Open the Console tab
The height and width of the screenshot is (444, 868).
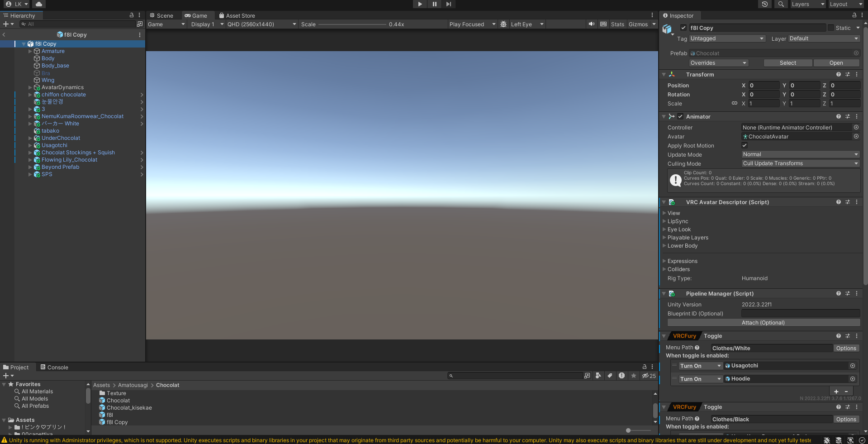54,367
